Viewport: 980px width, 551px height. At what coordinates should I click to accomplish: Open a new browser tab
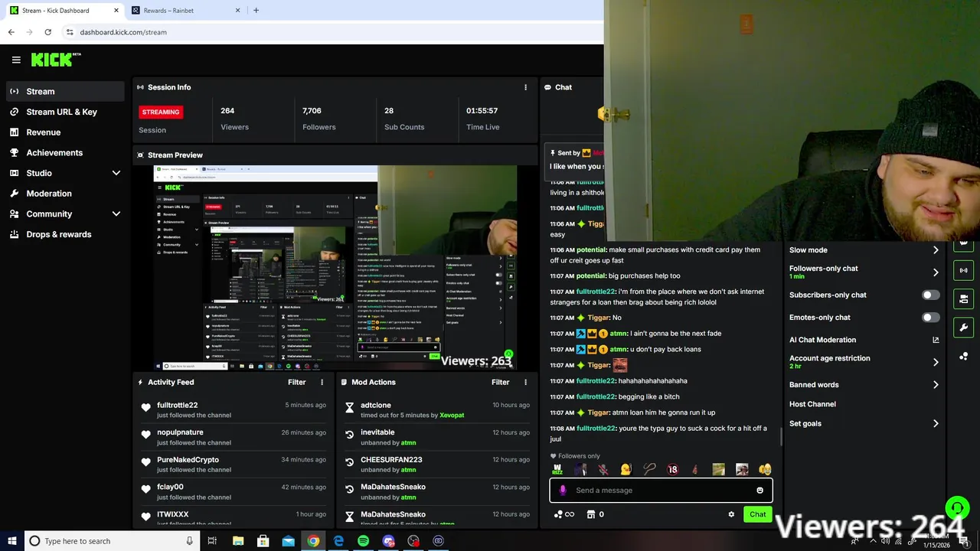pos(256,11)
